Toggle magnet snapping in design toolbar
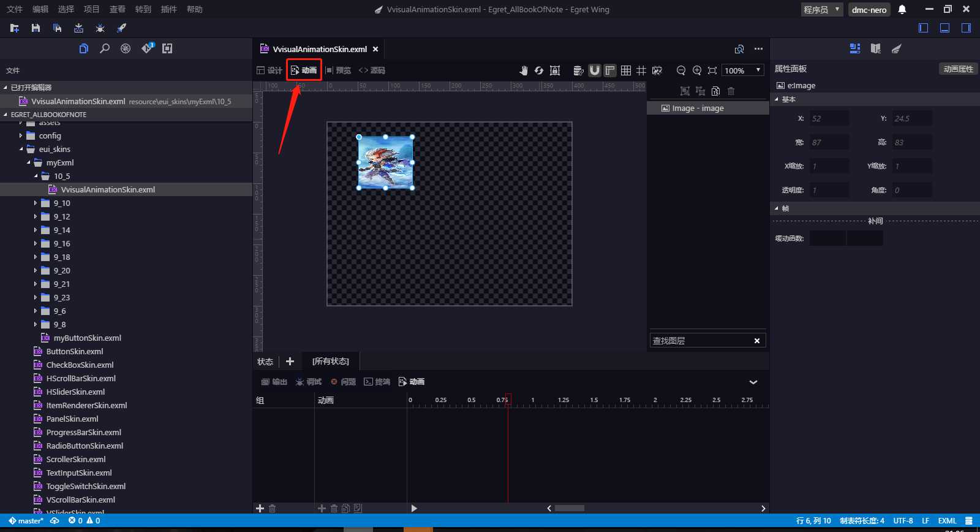The width and height of the screenshot is (980, 532). (594, 70)
